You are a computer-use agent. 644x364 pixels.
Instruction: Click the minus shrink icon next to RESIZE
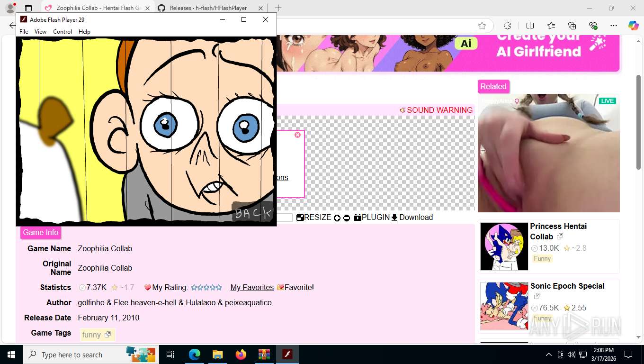[x=347, y=218]
